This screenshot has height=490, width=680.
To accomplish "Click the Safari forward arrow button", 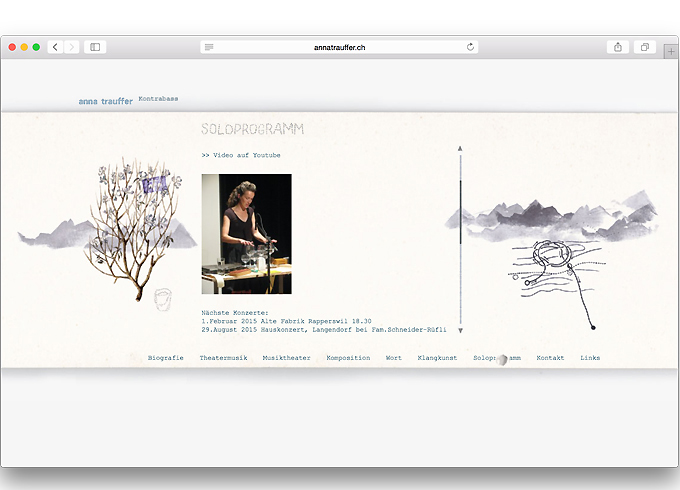I will [x=72, y=47].
